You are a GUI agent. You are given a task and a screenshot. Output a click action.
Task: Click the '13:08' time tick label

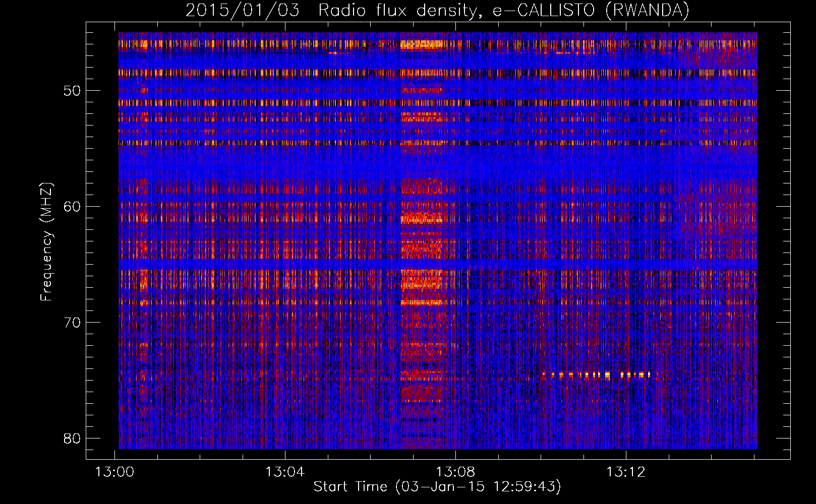(x=455, y=472)
